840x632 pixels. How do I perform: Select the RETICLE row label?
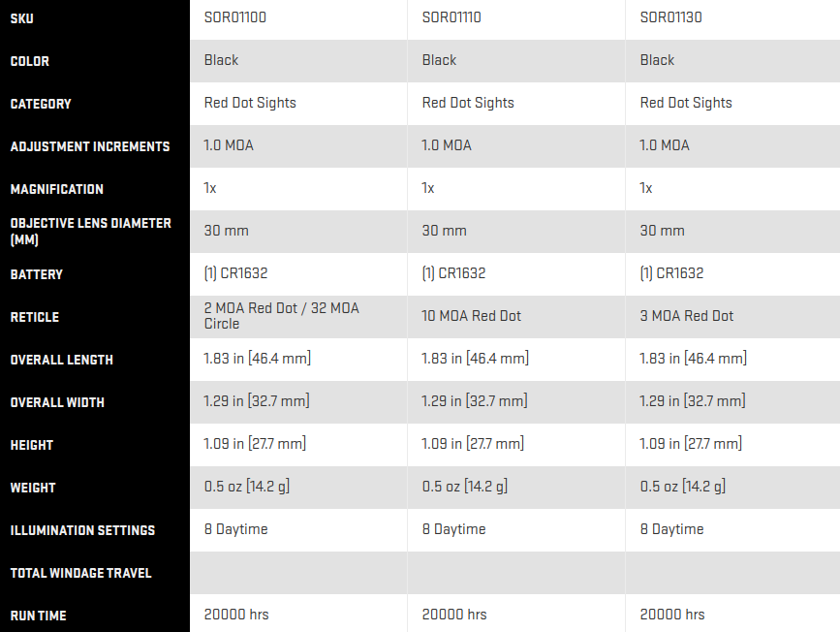(x=35, y=317)
